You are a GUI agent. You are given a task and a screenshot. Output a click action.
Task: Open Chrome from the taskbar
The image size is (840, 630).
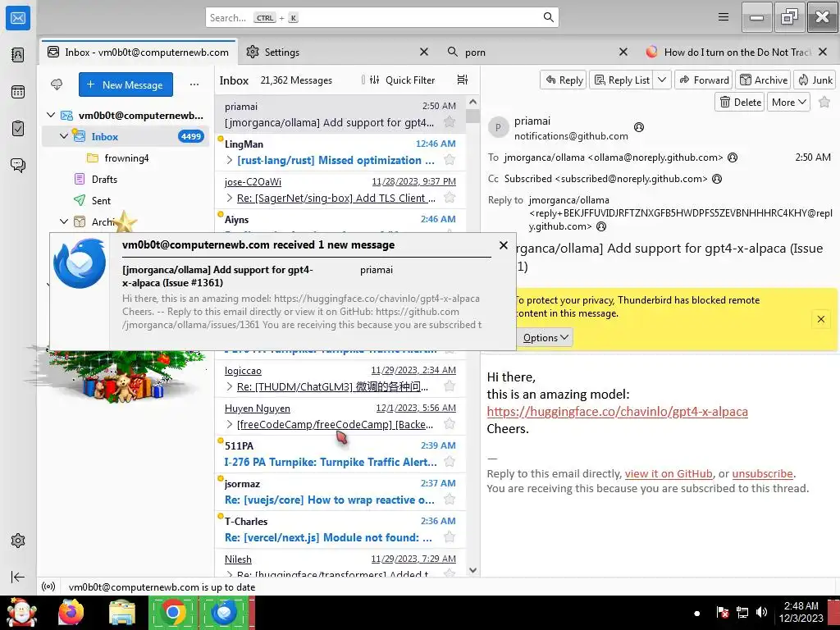172,612
